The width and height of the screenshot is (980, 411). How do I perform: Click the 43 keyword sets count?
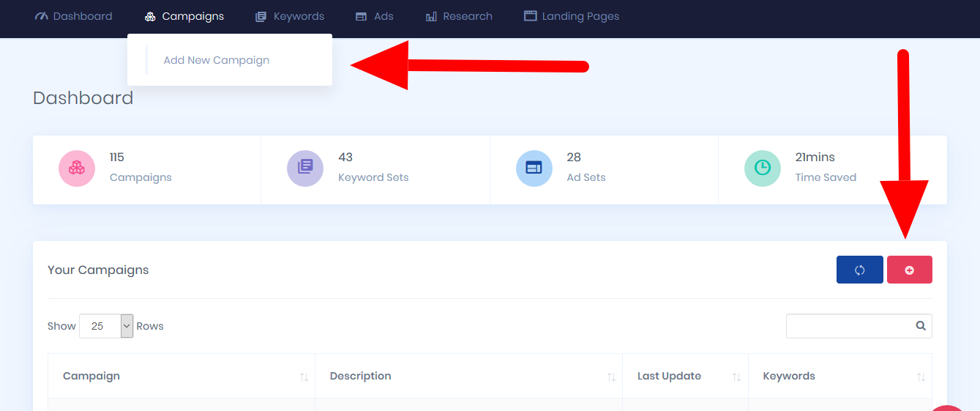click(x=345, y=157)
